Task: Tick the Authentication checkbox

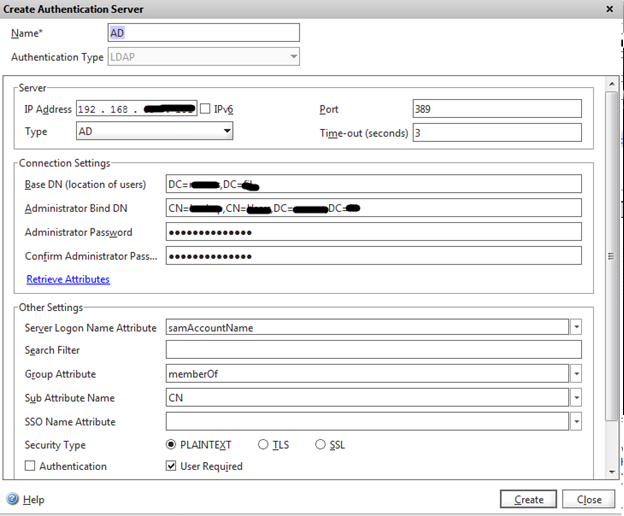Action: [30, 465]
